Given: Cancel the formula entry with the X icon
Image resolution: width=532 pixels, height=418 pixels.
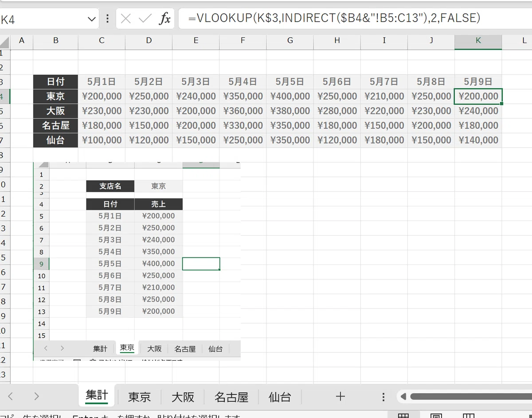Looking at the screenshot, I should tap(126, 19).
